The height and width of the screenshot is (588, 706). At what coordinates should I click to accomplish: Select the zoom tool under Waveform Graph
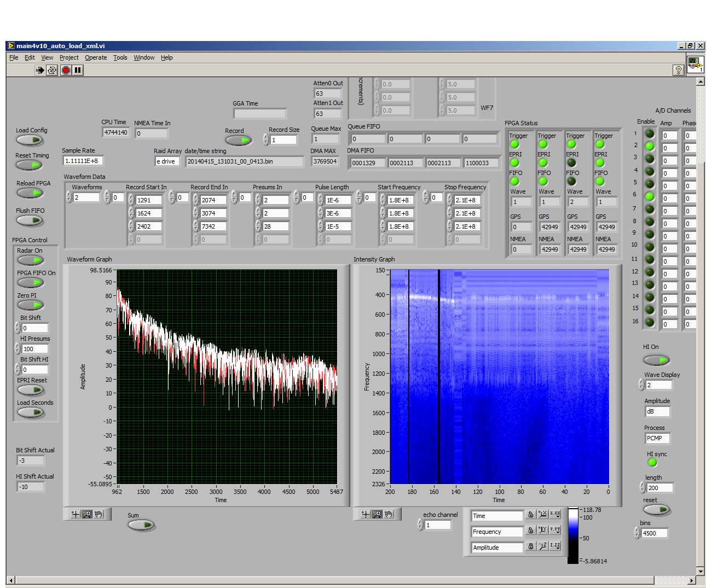(x=87, y=514)
